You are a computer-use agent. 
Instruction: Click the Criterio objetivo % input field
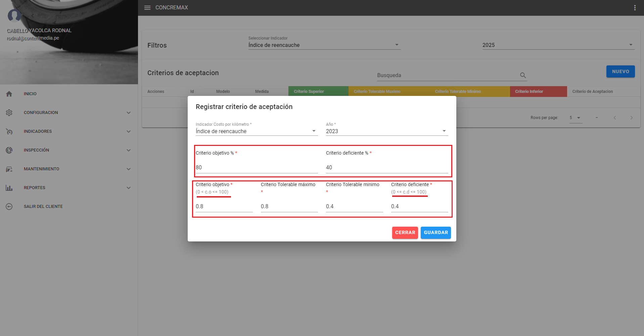[256, 167]
